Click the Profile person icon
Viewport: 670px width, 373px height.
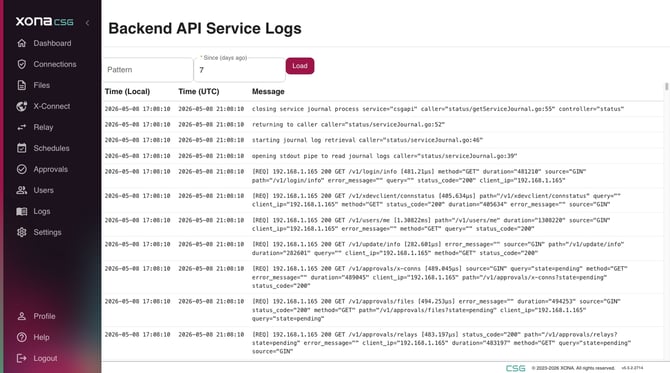(22, 316)
